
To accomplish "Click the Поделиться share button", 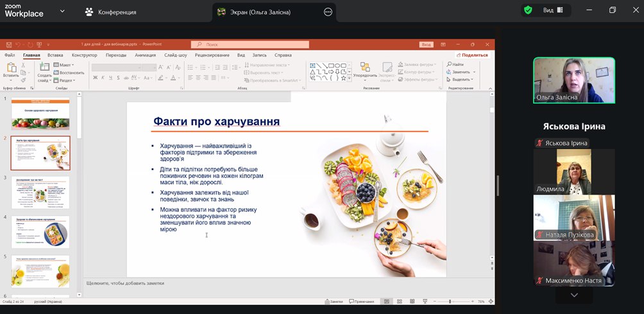I will (472, 55).
